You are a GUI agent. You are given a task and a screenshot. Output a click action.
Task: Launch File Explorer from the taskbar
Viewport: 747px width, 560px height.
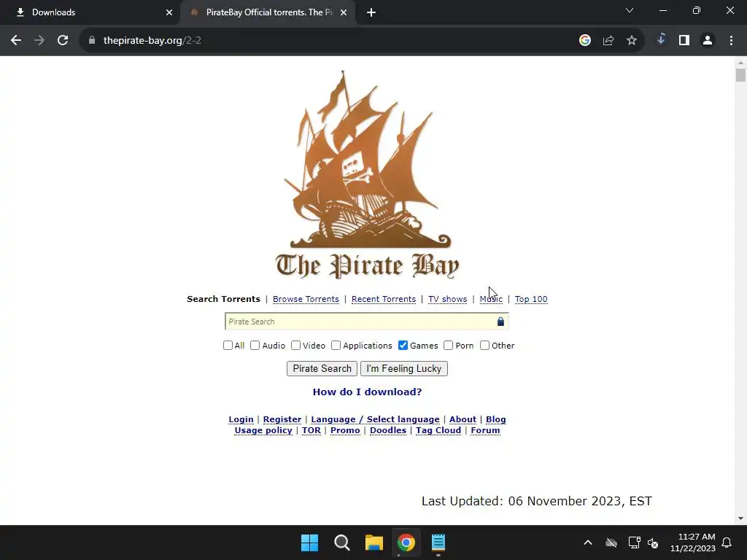coord(374,542)
